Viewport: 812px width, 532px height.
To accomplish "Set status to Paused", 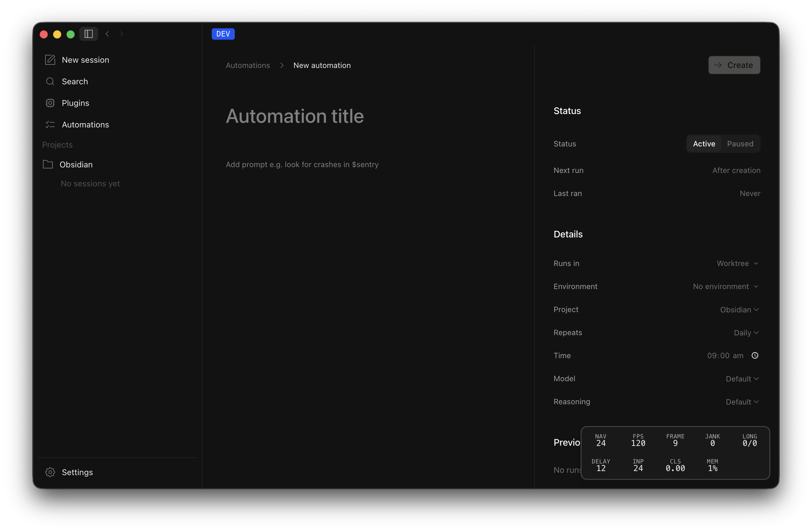I will click(x=740, y=144).
